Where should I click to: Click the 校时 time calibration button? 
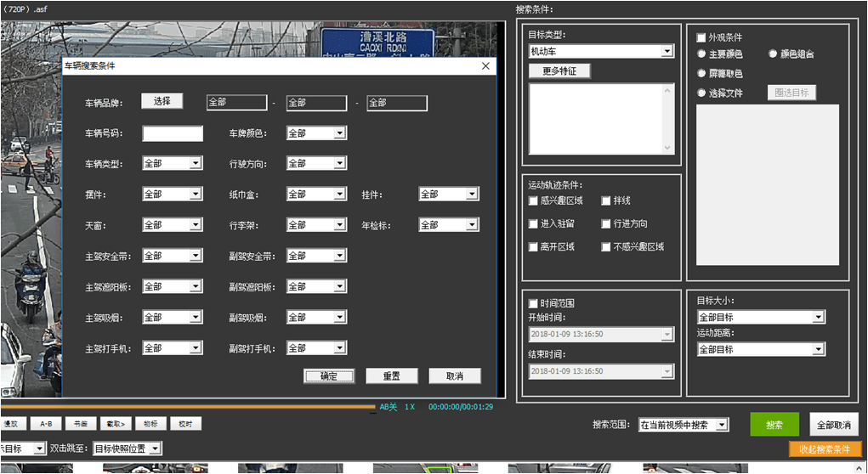point(185,423)
